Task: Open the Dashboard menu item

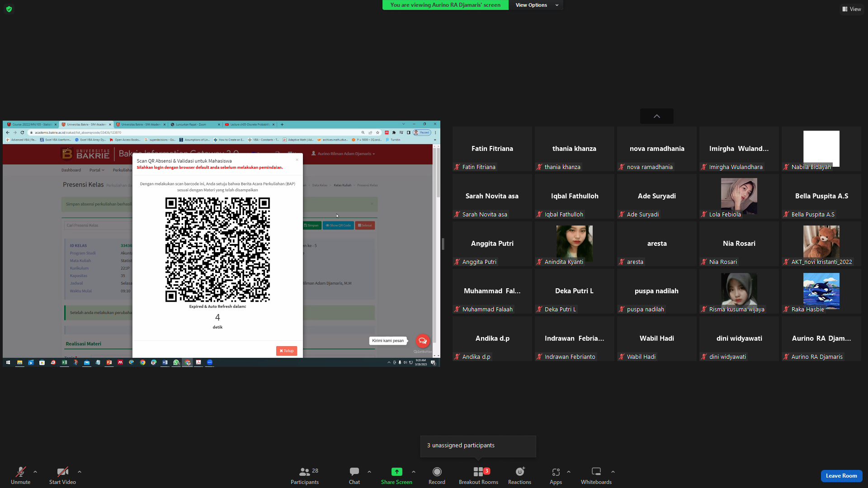Action: [71, 170]
